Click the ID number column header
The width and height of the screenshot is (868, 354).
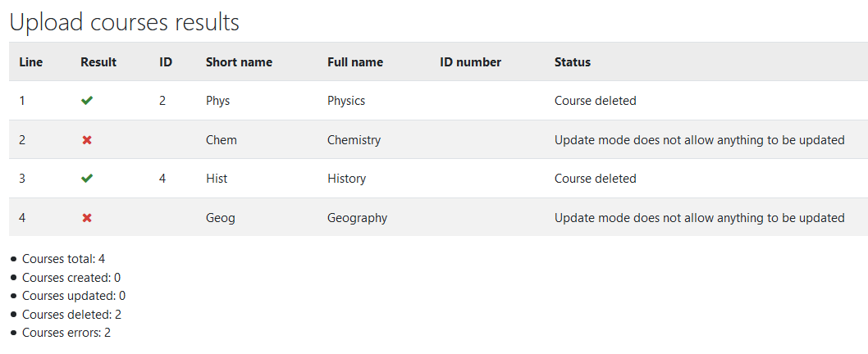tap(471, 62)
